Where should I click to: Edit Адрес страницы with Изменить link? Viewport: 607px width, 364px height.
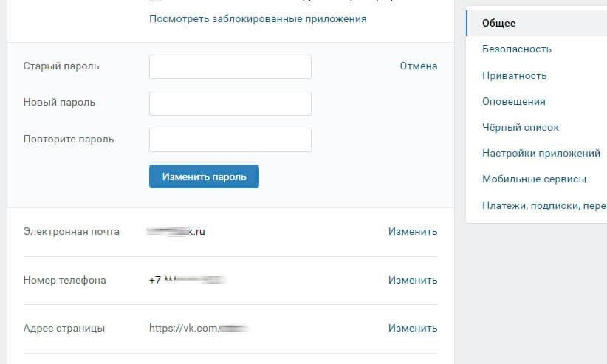(x=413, y=328)
